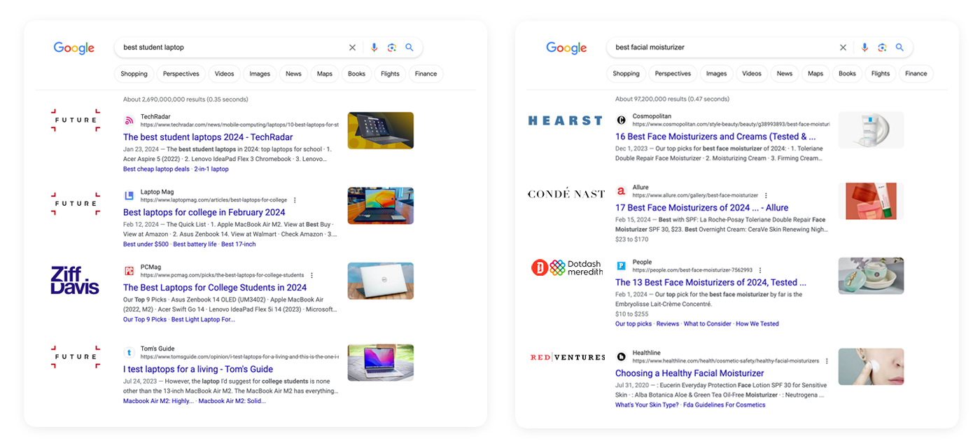The height and width of the screenshot is (448, 980).
Task: Open Google Lens in student laptop search
Action: pyautogui.click(x=392, y=48)
